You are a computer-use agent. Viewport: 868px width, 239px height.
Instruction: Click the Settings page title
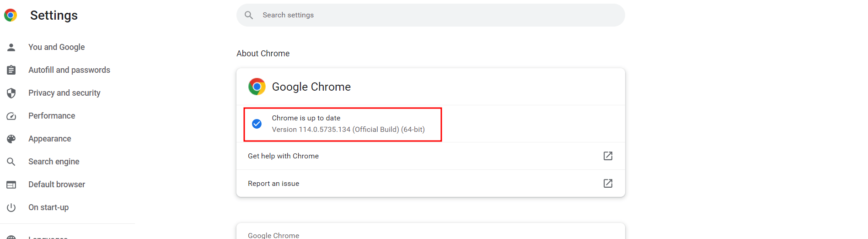pyautogui.click(x=54, y=15)
